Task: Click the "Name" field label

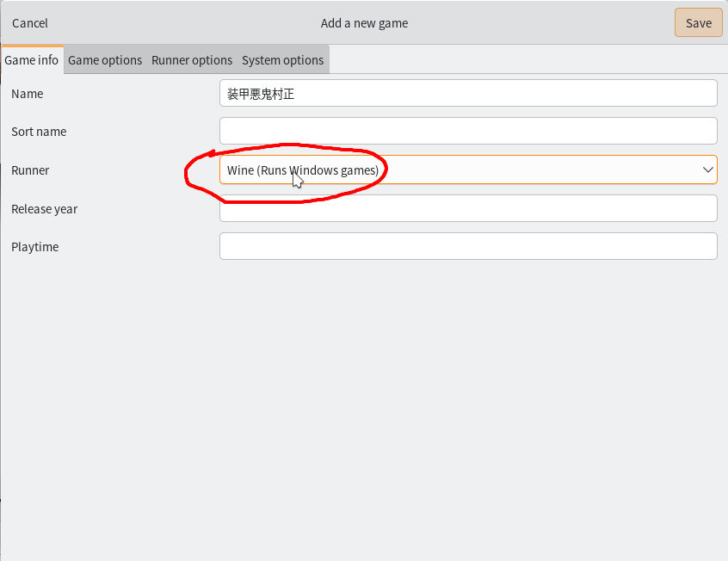Action: coord(27,94)
